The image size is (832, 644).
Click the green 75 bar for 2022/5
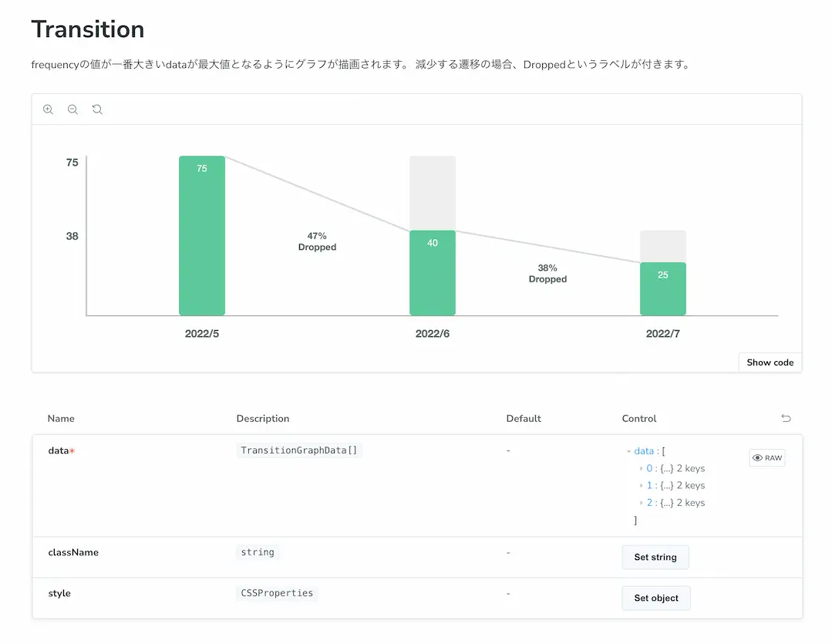point(201,236)
